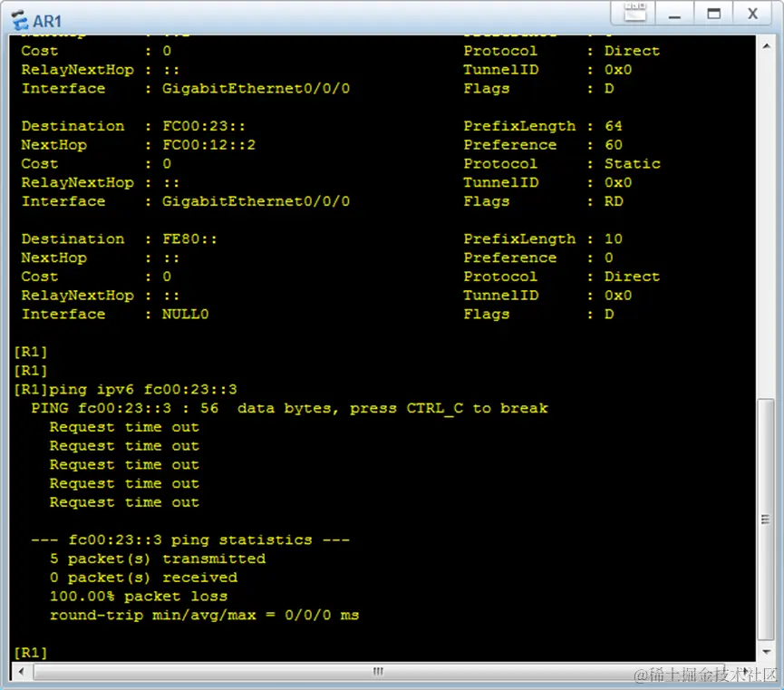Viewport: 784px width, 690px height.
Task: Click the final [R1] prompt at bottom
Action: point(31,653)
